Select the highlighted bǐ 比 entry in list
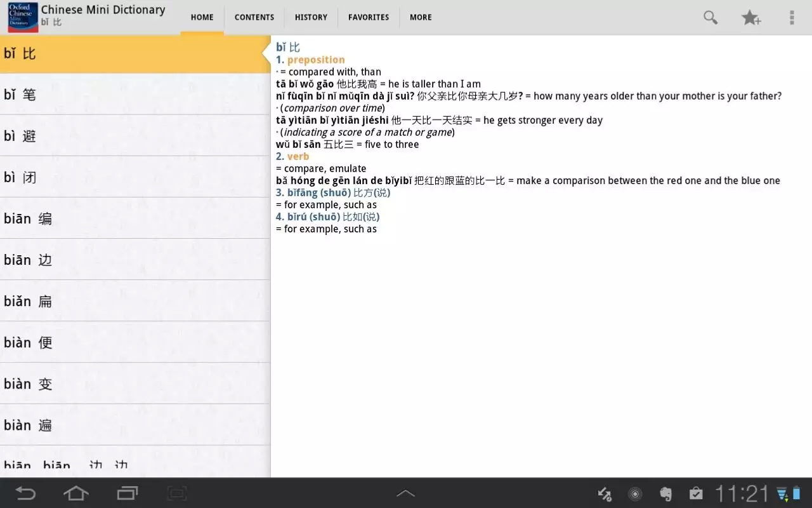 [135, 54]
